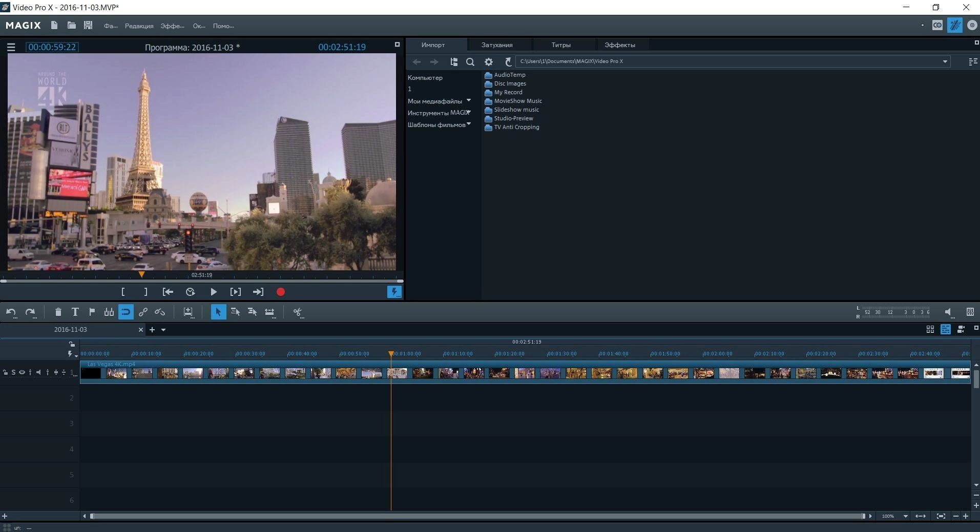Click the Delete trash can icon
Screen dimensions: 980x532
(x=58, y=312)
